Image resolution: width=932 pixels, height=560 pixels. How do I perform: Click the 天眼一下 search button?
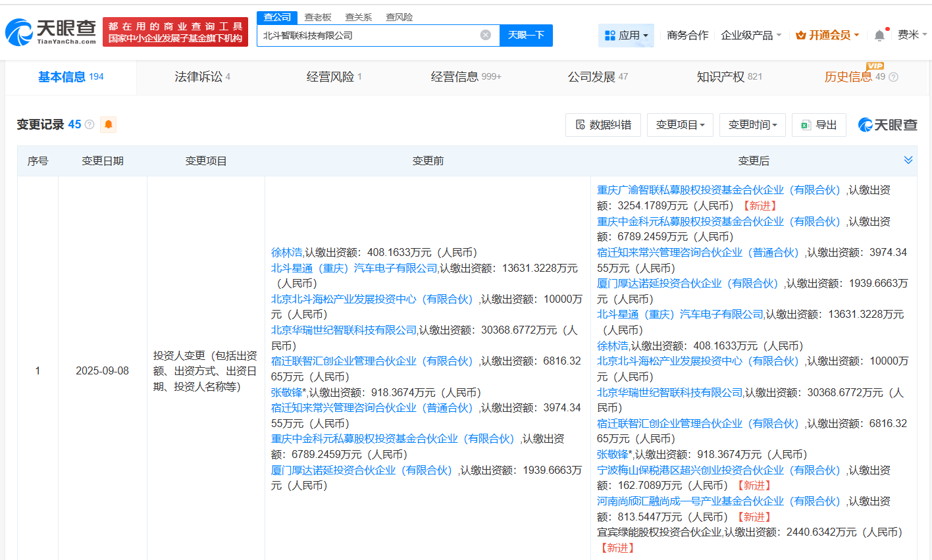[x=526, y=35]
